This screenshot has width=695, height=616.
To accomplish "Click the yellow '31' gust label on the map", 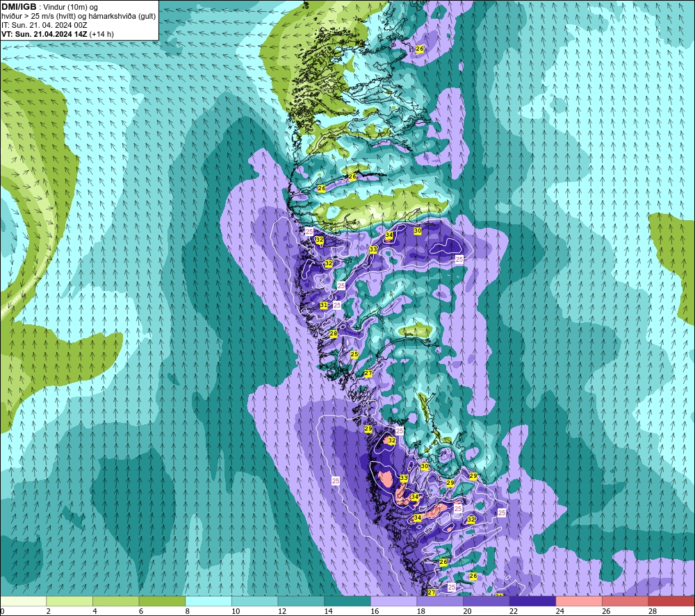I will [324, 305].
